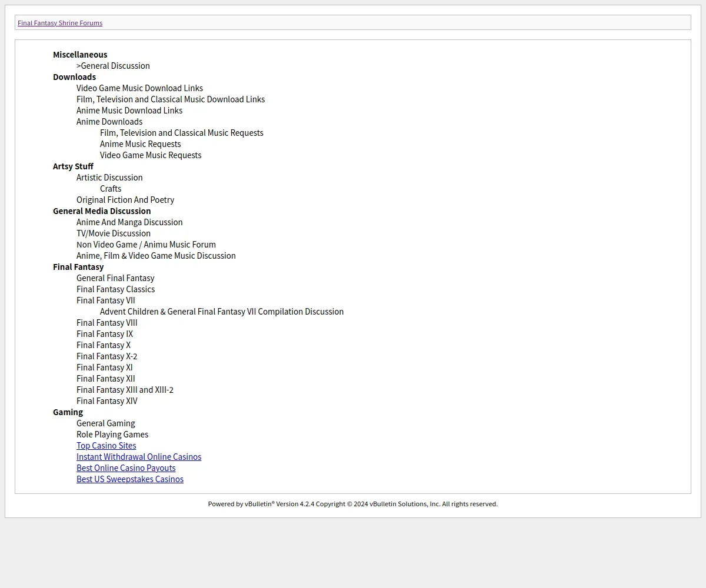Select General Final Fantasy
This screenshot has width=706, height=588.
point(115,278)
